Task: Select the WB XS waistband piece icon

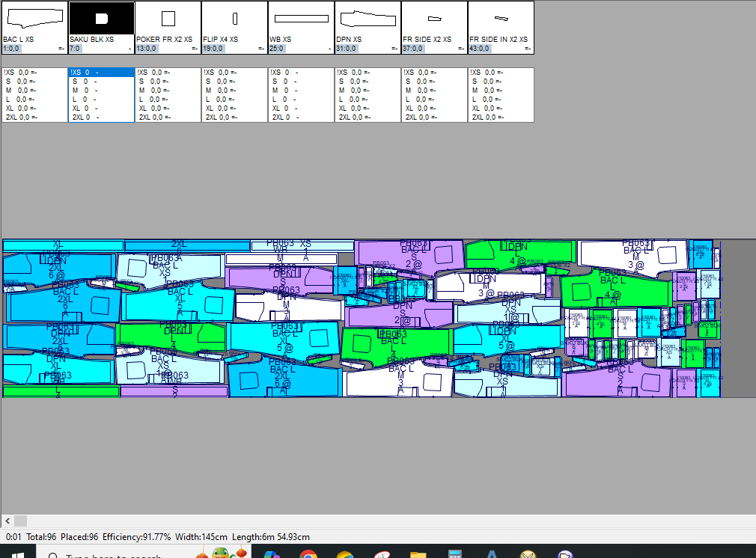Action: pos(301,18)
